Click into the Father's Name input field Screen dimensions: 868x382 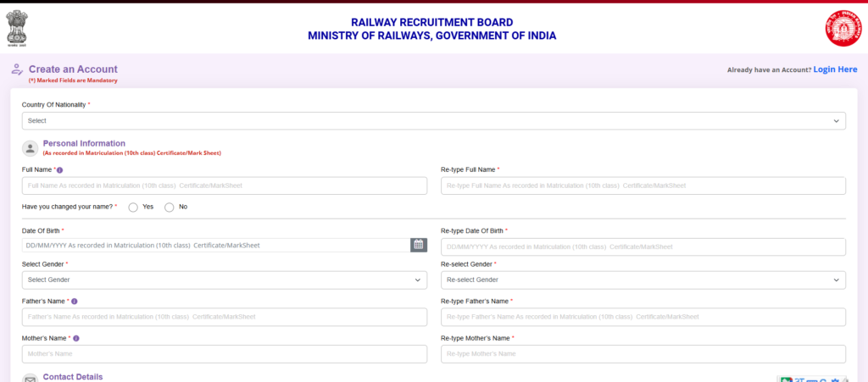(224, 318)
